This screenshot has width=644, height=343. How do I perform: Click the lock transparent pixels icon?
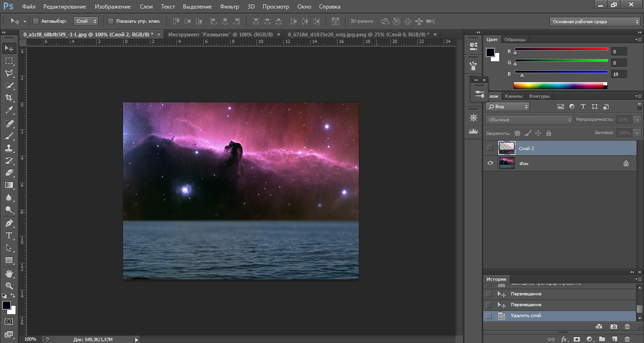click(x=517, y=133)
